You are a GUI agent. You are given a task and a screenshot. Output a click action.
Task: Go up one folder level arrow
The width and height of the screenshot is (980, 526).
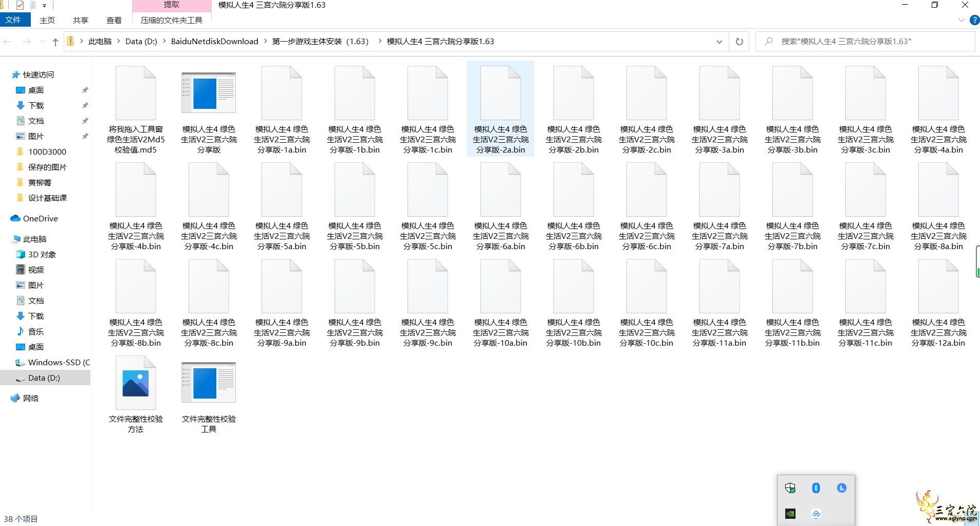coord(56,42)
